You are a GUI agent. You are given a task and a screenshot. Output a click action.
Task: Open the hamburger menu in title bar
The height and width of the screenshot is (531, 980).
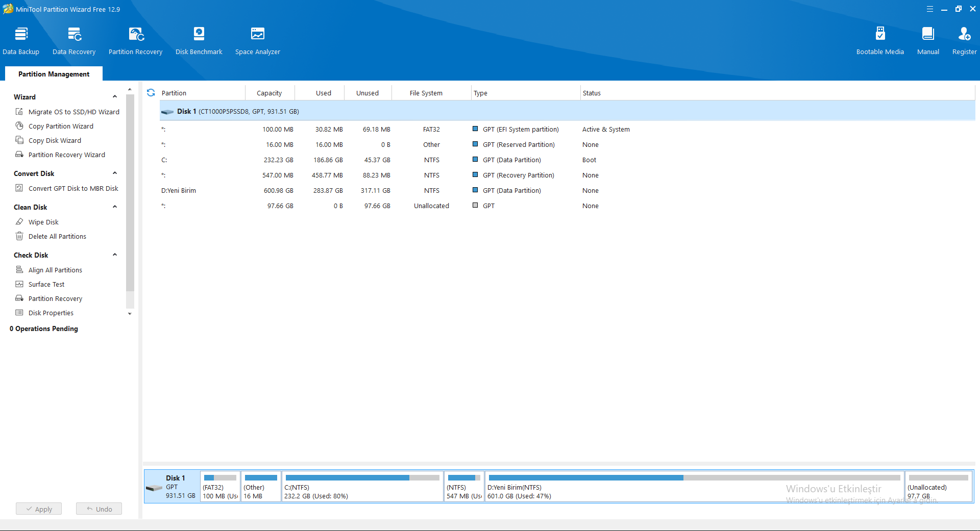(x=930, y=9)
